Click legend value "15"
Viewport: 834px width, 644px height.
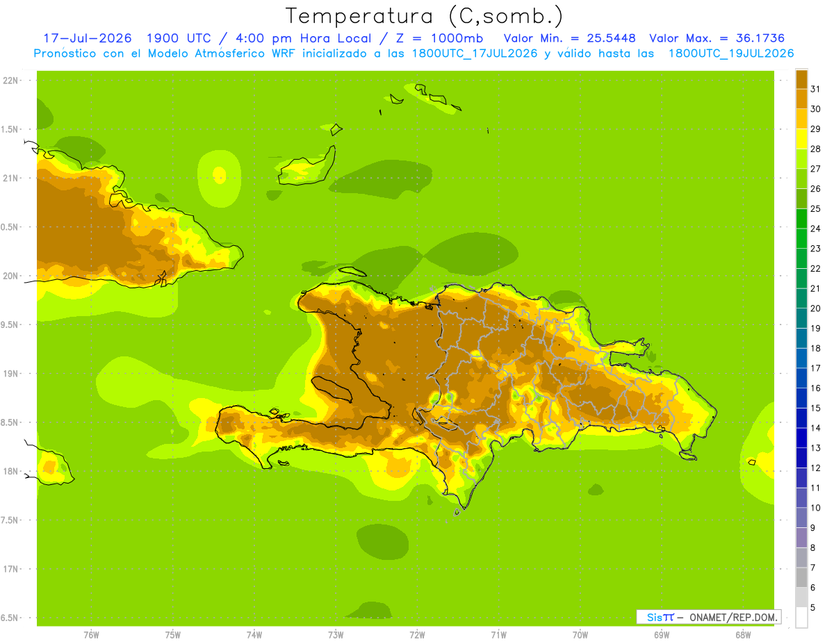pos(815,408)
